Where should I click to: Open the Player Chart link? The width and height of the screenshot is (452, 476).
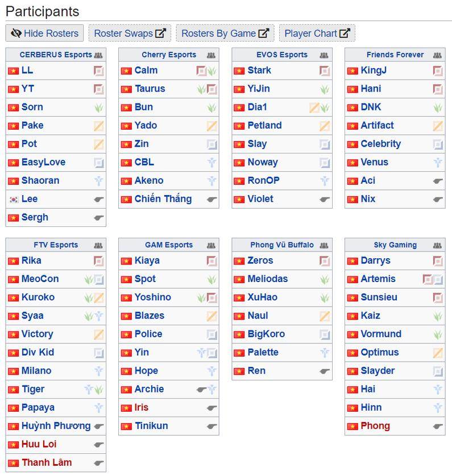(x=317, y=33)
